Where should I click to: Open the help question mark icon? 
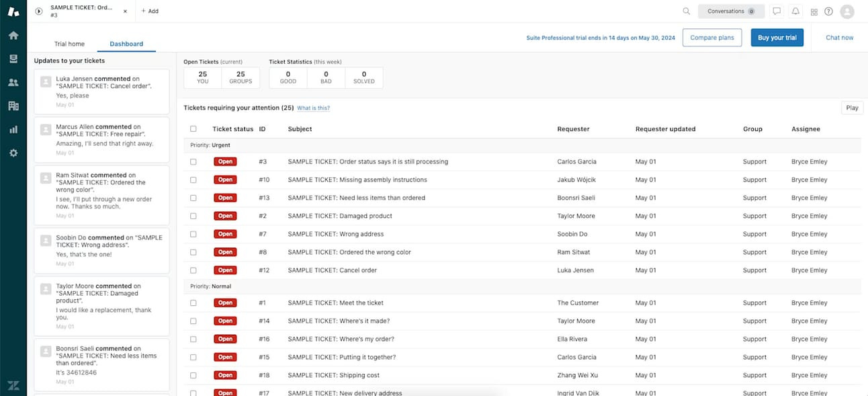tap(828, 11)
